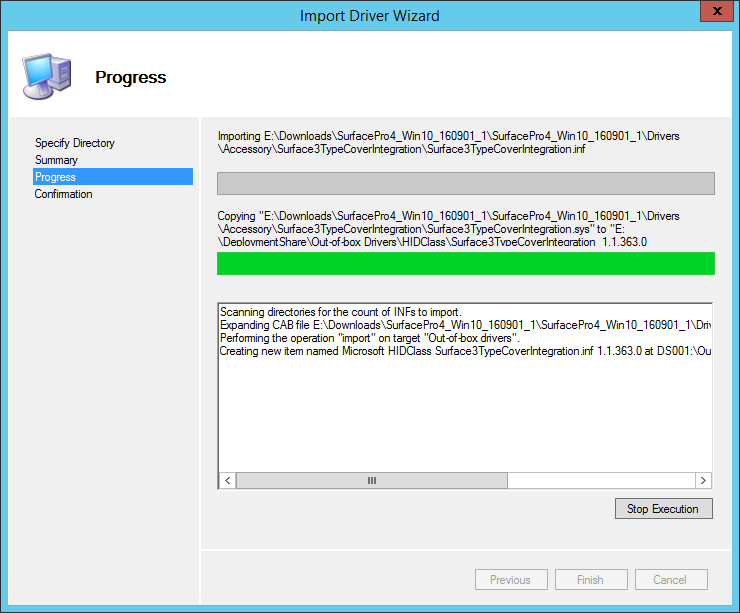
Task: Open the Confirmation step in sidebar
Action: tap(64, 194)
